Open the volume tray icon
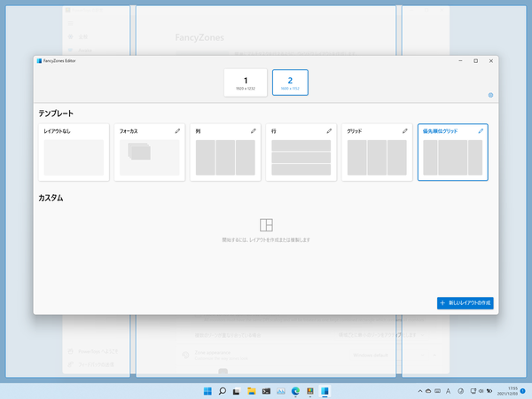 click(x=481, y=391)
